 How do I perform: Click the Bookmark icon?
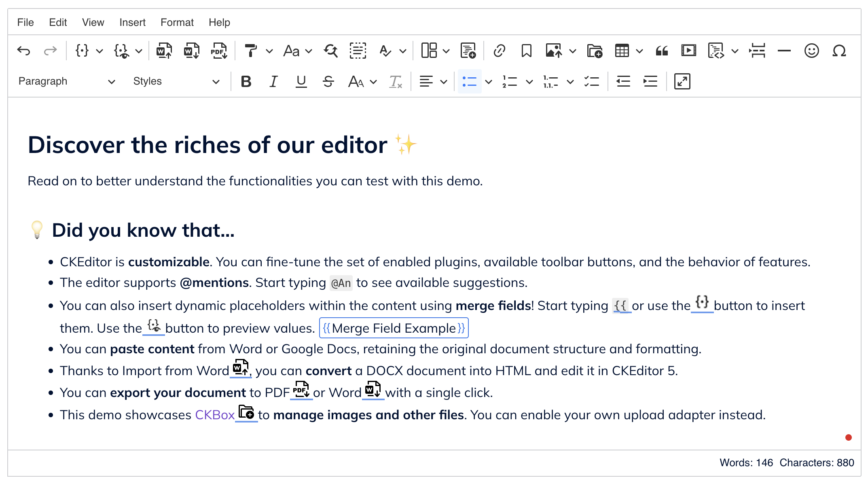[526, 51]
